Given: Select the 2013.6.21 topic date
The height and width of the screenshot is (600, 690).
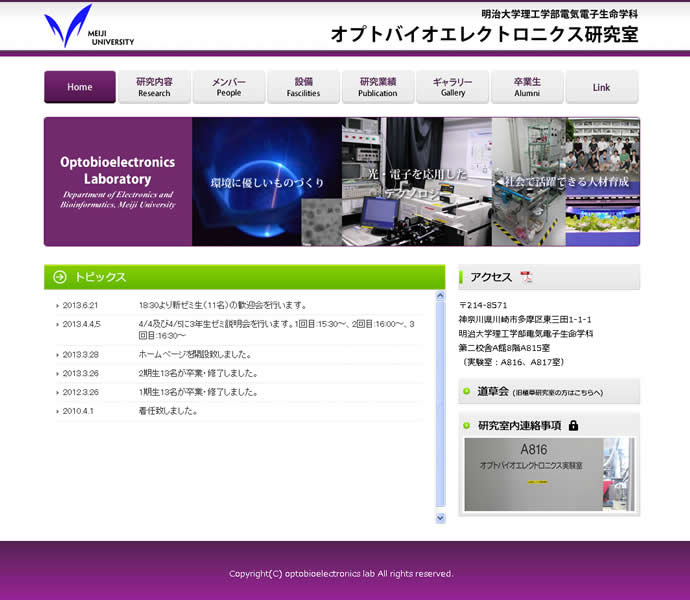Looking at the screenshot, I should pos(80,305).
